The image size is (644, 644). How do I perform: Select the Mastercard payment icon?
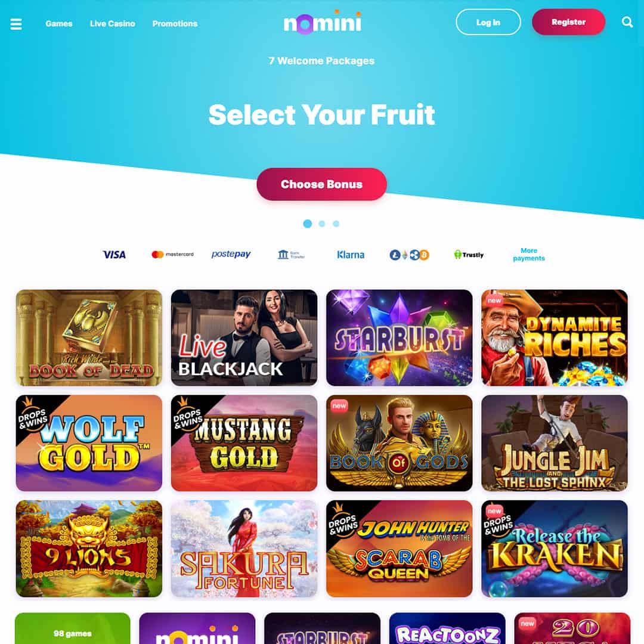click(x=172, y=255)
